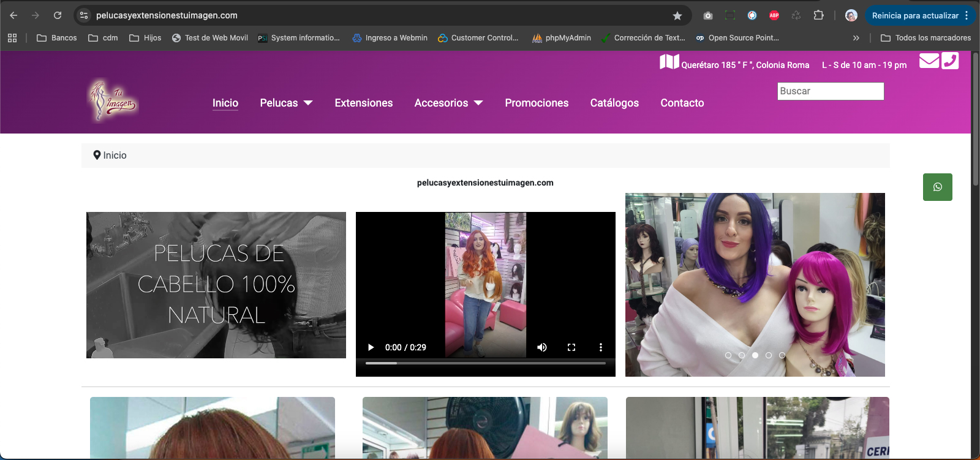Select the active third carousel dot
980x460 pixels.
tap(755, 355)
